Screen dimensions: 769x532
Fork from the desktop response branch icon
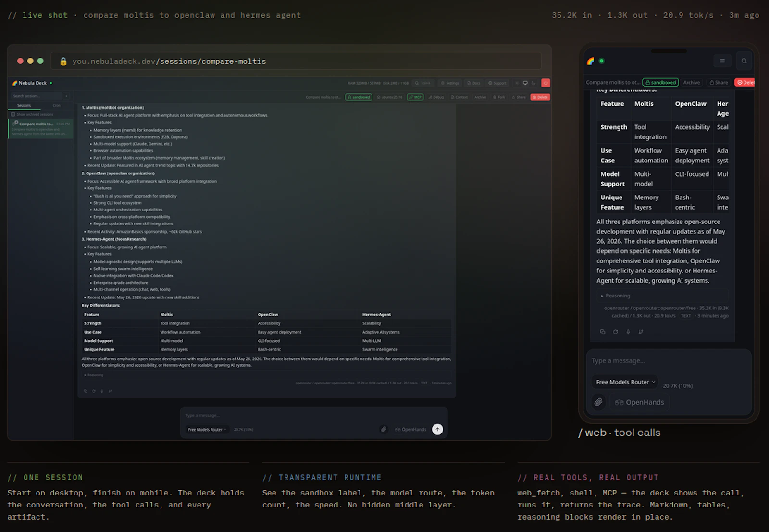tap(110, 391)
